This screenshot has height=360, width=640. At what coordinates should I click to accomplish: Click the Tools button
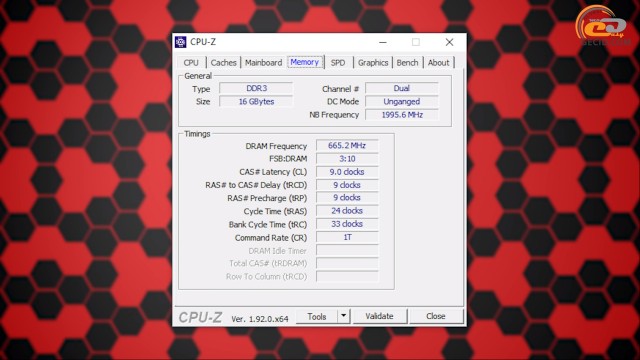tap(317, 316)
